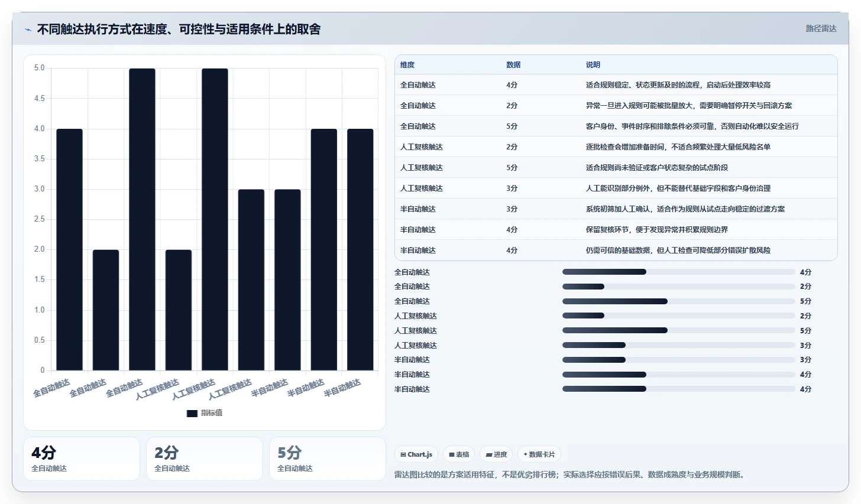Click the Chart.js chip

pos(416,454)
